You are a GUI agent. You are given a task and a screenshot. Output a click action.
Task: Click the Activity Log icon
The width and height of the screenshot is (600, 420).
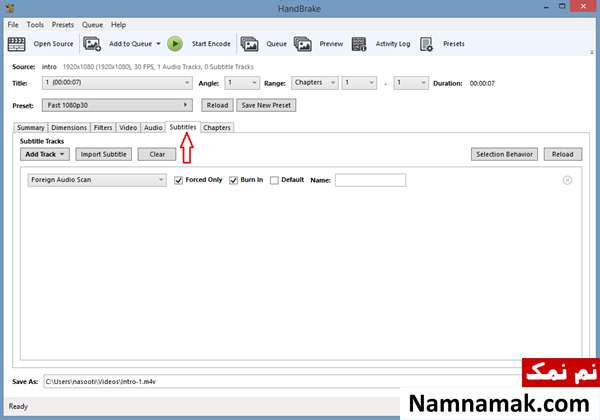coord(359,44)
